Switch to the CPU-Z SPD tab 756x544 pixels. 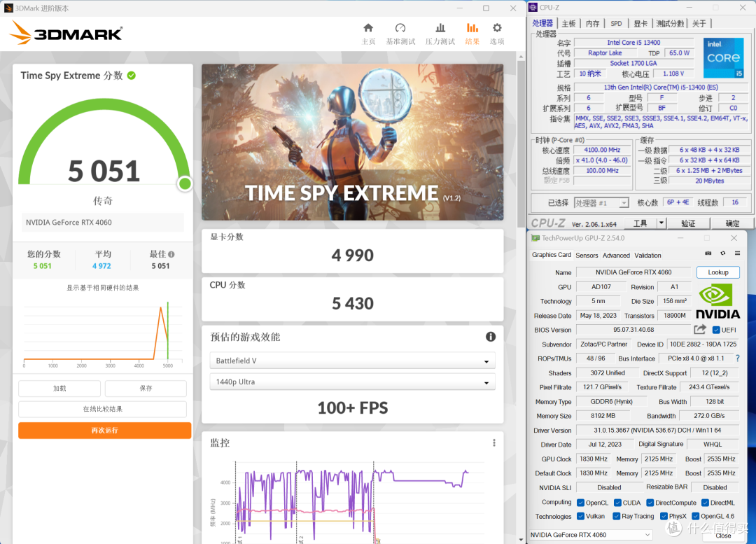pos(616,23)
